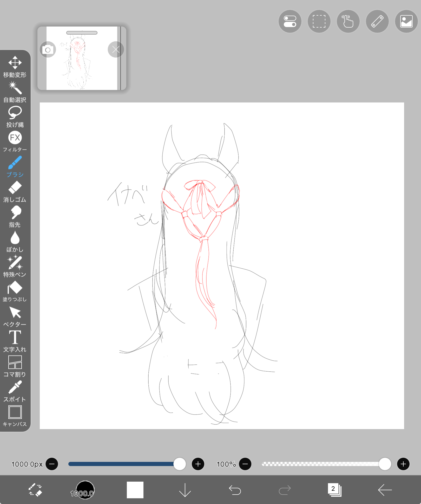421x504 pixels.
Task: Click the undo arrow button
Action: [x=235, y=490]
